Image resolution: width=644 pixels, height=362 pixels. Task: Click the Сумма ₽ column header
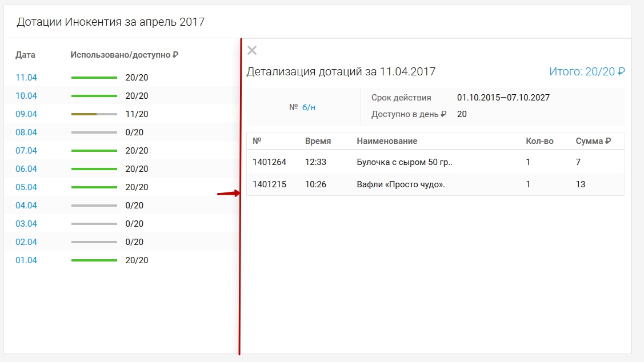(593, 141)
